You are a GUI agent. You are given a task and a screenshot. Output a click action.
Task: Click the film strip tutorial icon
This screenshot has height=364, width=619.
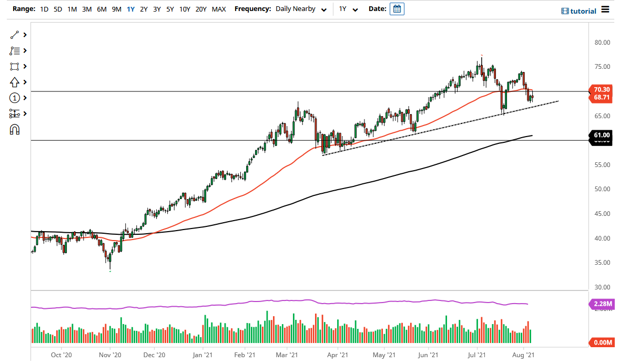click(x=565, y=11)
